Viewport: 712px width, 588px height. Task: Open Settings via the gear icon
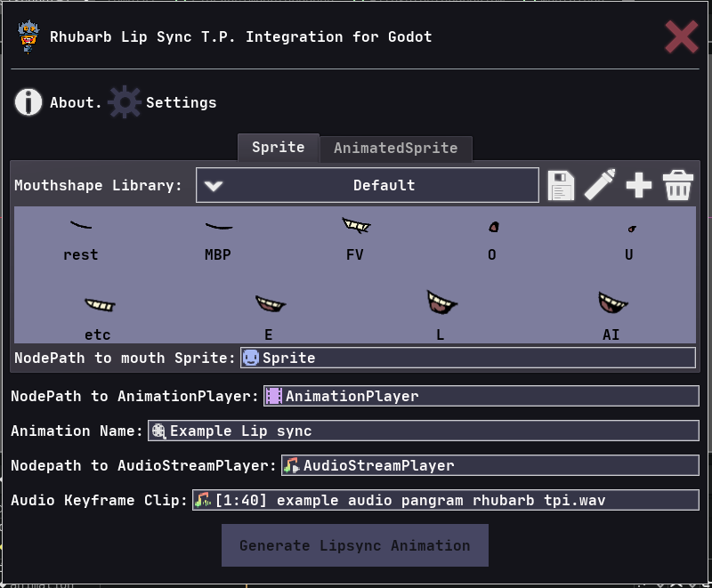pos(125,102)
